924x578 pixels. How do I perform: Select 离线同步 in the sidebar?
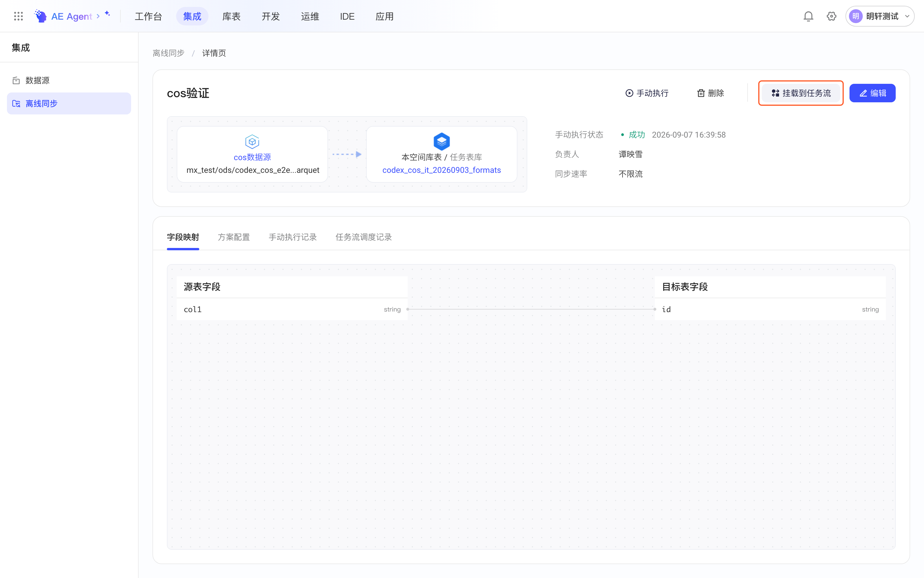click(x=69, y=103)
